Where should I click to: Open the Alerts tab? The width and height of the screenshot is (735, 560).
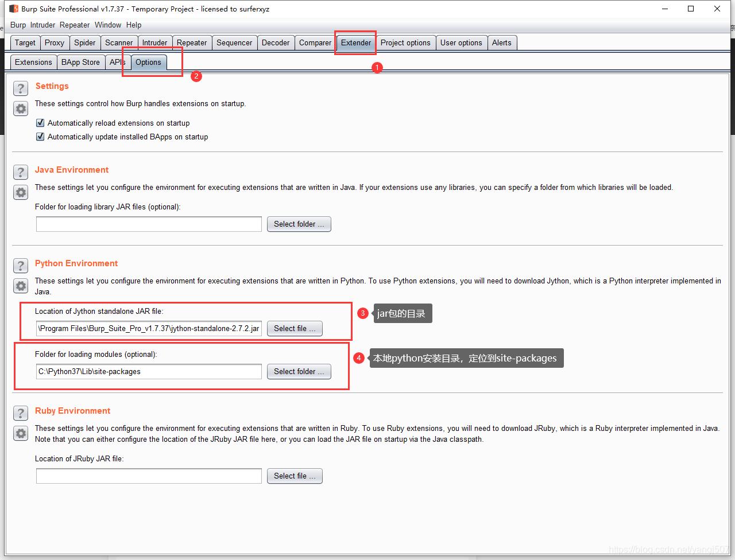[x=502, y=42]
